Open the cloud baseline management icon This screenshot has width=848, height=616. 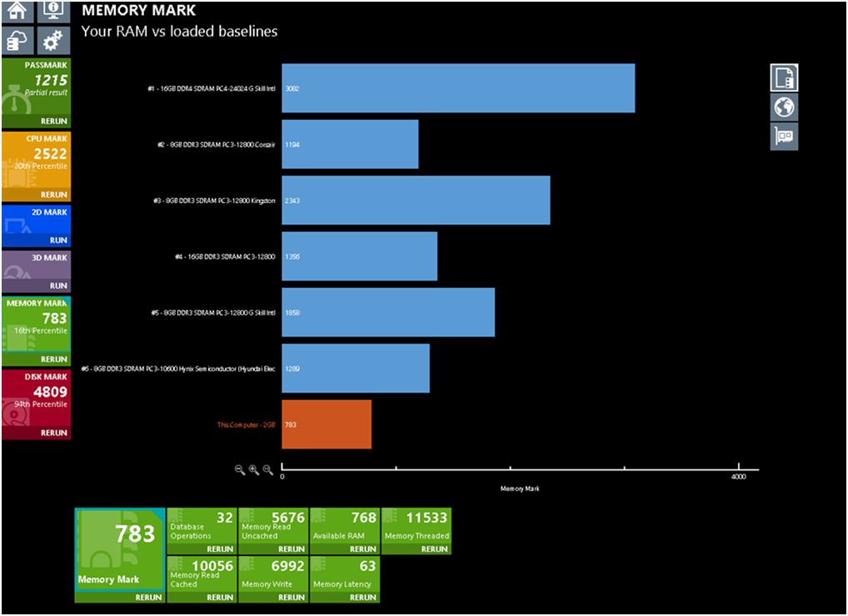pyautogui.click(x=17, y=41)
